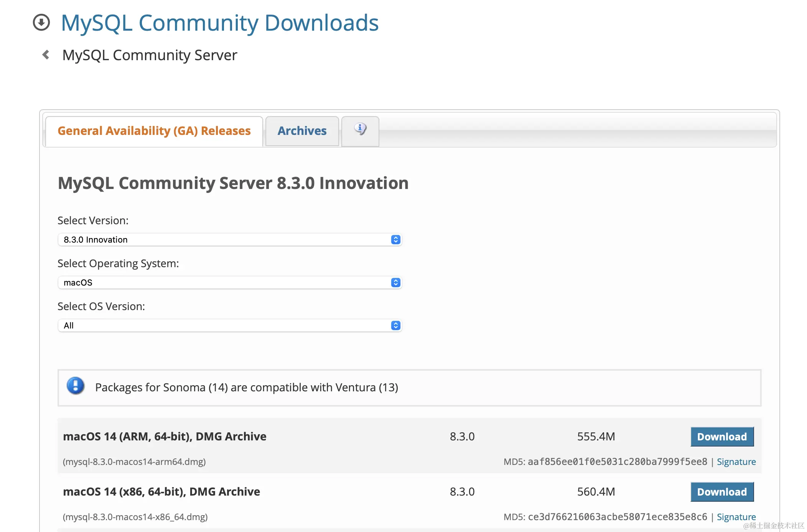The width and height of the screenshot is (807, 532).
Task: Click the Select Version stepper arrows
Action: coord(395,240)
